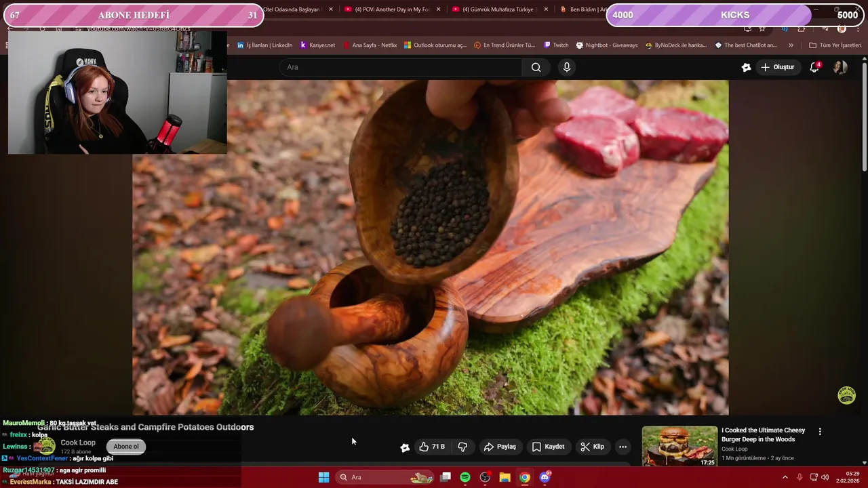Switch to Otel Odasında Başlayan tab

pyautogui.click(x=293, y=9)
